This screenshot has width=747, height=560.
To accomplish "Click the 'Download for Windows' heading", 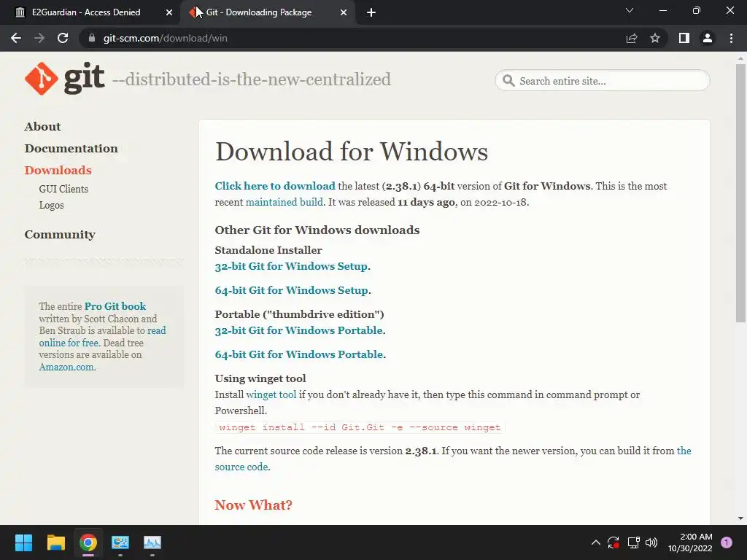I will 351,152.
